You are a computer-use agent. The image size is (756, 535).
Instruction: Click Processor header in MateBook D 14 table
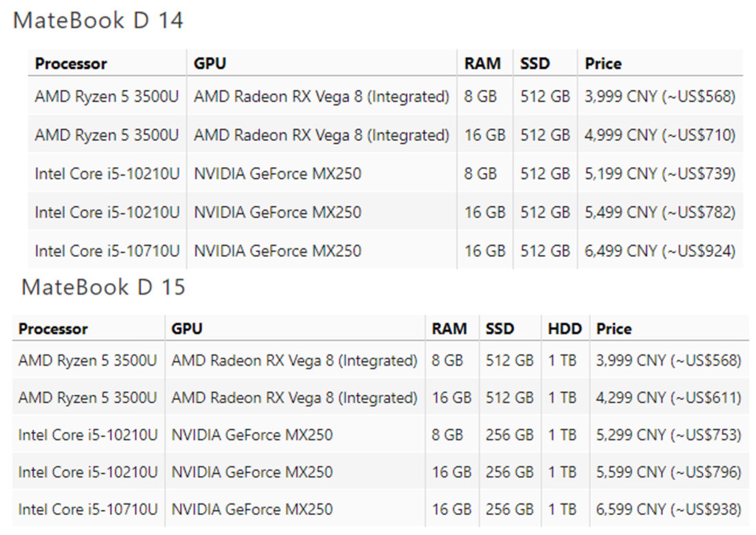click(71, 63)
